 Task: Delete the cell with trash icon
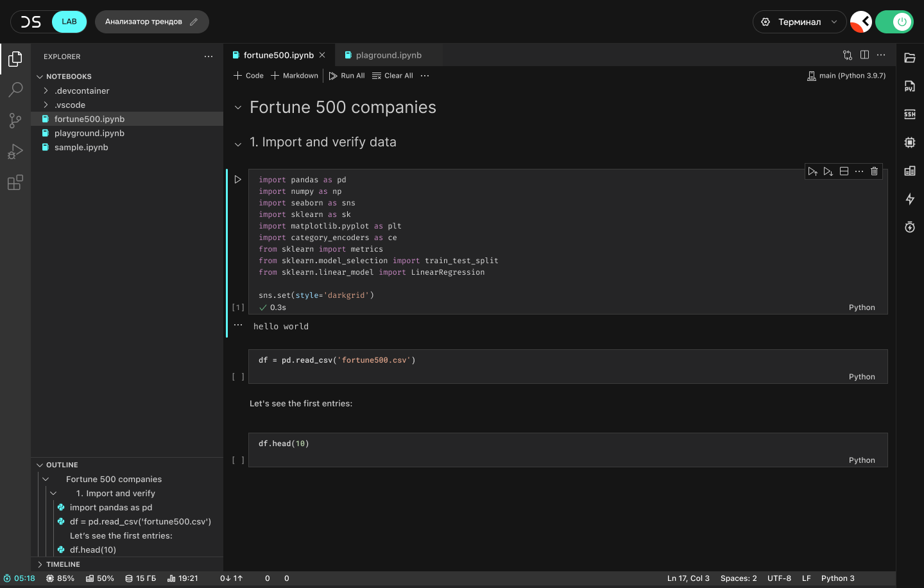[x=874, y=171]
